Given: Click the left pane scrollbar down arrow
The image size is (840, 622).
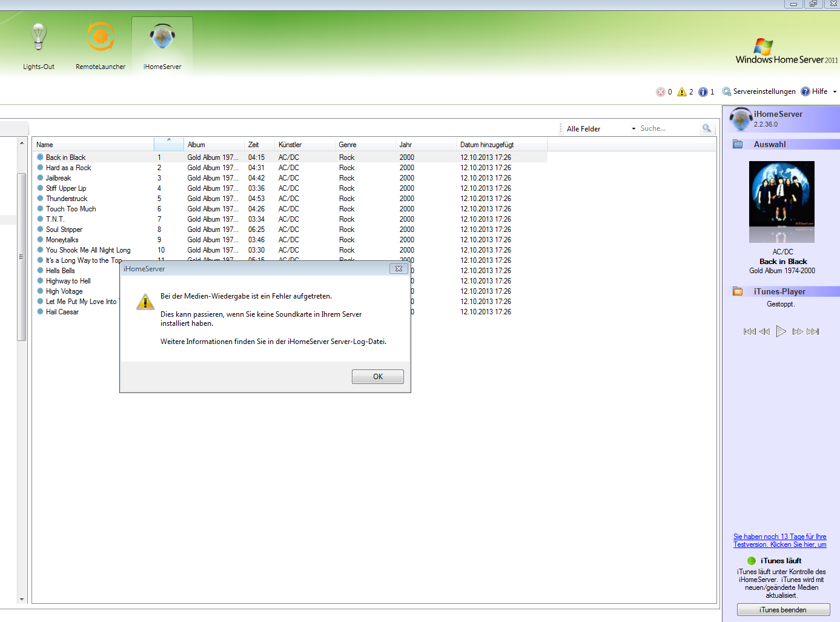Looking at the screenshot, I should point(22,599).
